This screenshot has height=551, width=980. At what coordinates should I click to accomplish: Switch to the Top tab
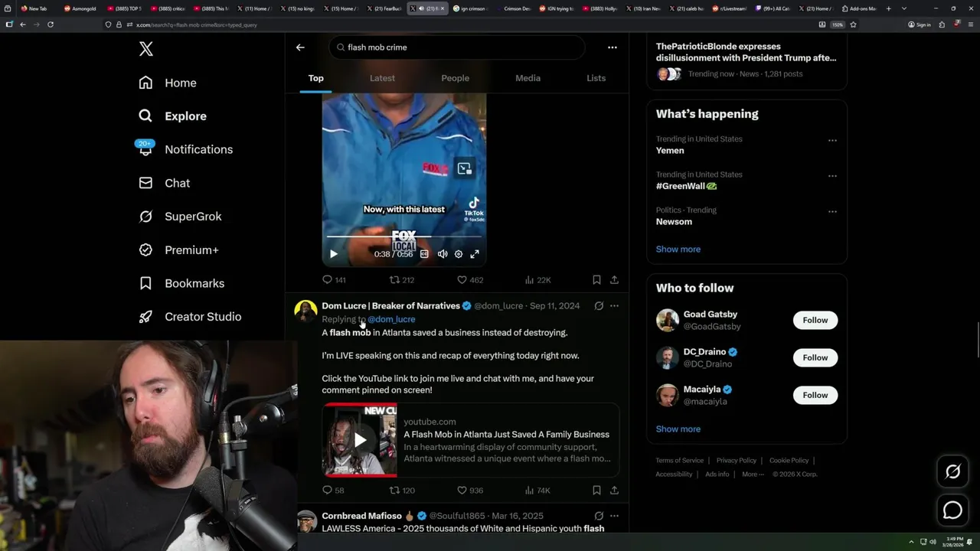(x=315, y=78)
